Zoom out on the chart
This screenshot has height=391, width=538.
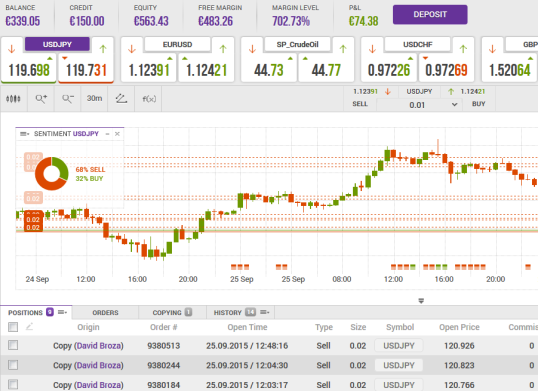click(68, 99)
